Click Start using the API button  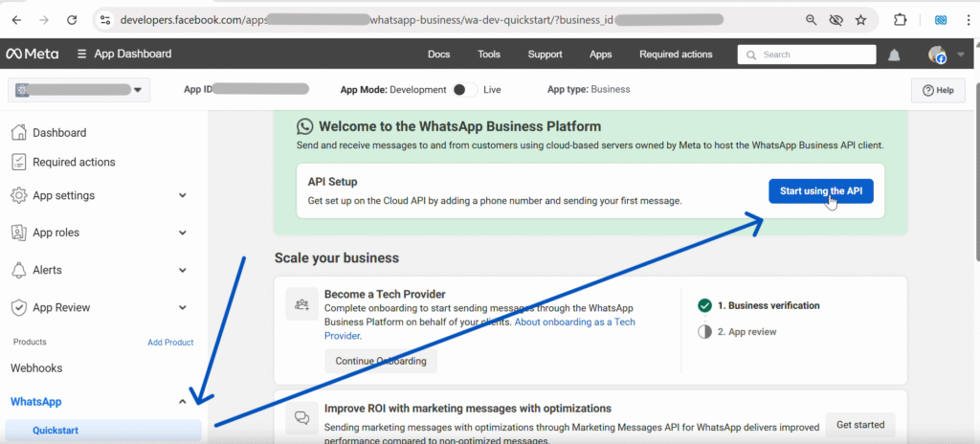click(820, 191)
